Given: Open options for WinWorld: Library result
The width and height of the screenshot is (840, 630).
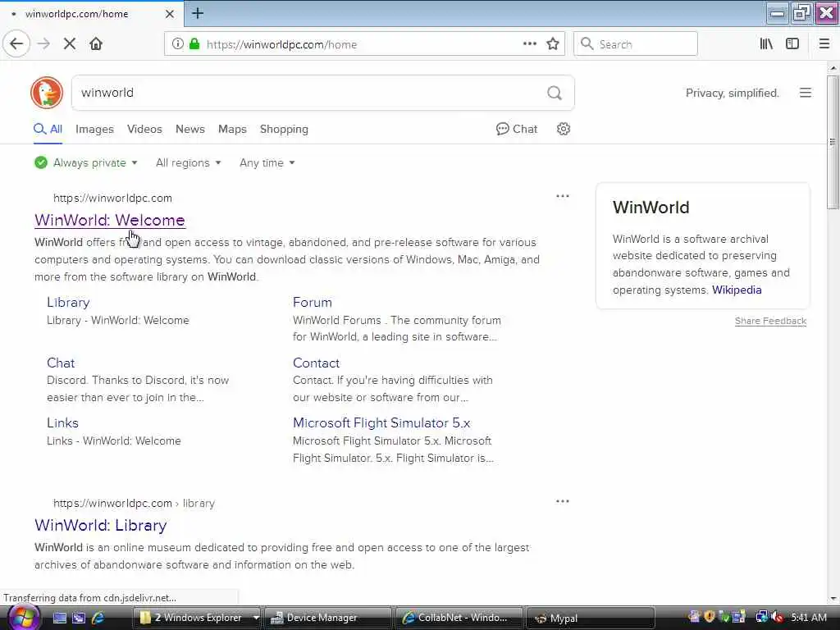Looking at the screenshot, I should pos(563,501).
